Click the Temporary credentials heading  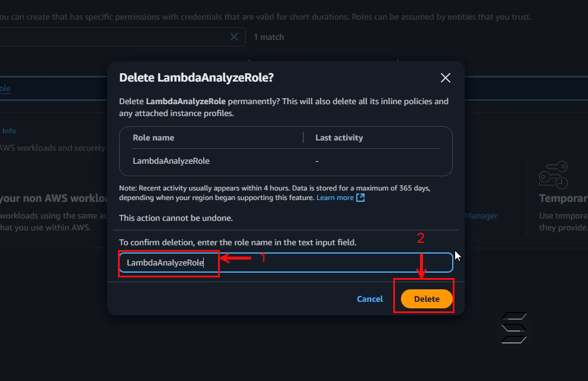pyautogui.click(x=563, y=198)
